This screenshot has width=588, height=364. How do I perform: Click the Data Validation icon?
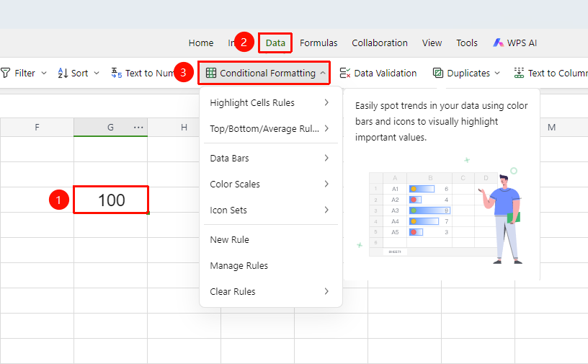tap(344, 73)
